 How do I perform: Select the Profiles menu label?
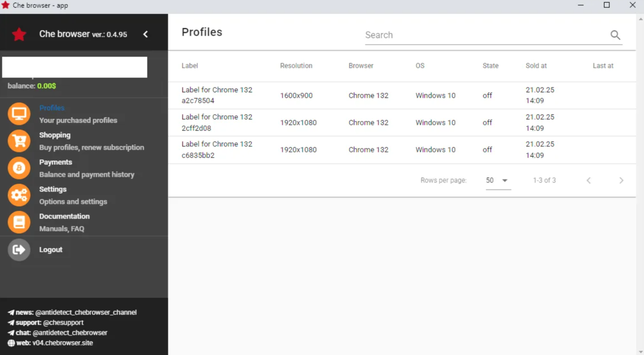point(52,108)
